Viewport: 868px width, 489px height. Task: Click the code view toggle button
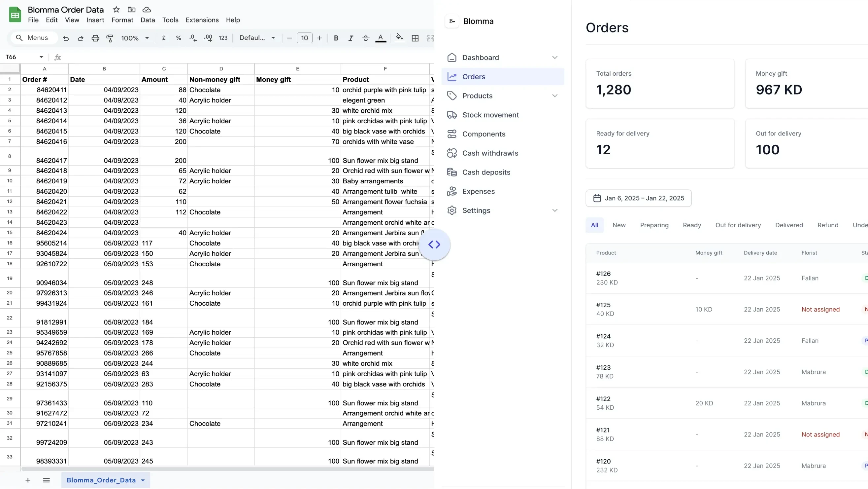(434, 244)
